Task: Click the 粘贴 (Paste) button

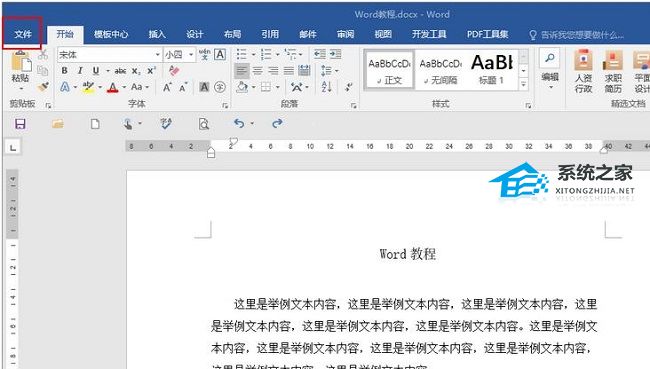Action: 20,71
